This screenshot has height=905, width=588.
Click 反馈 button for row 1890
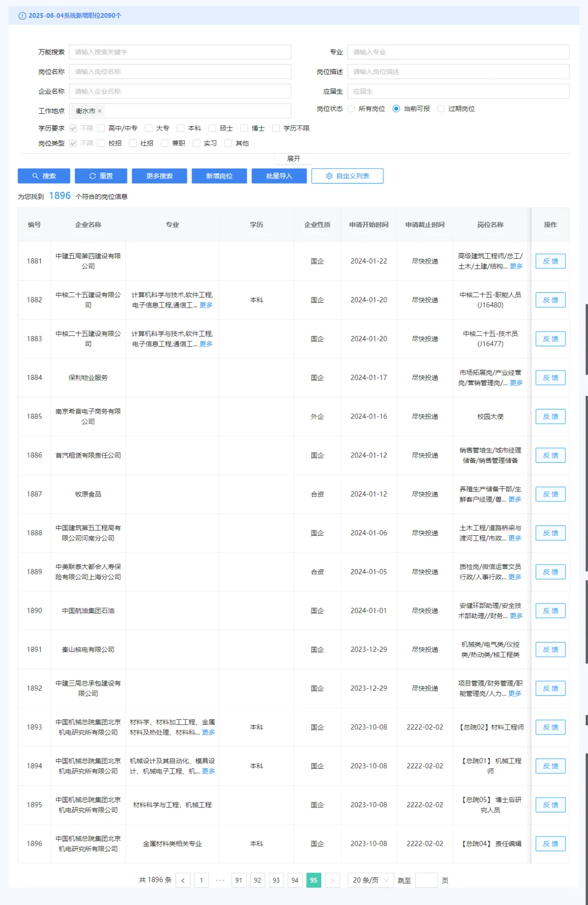pyautogui.click(x=550, y=611)
